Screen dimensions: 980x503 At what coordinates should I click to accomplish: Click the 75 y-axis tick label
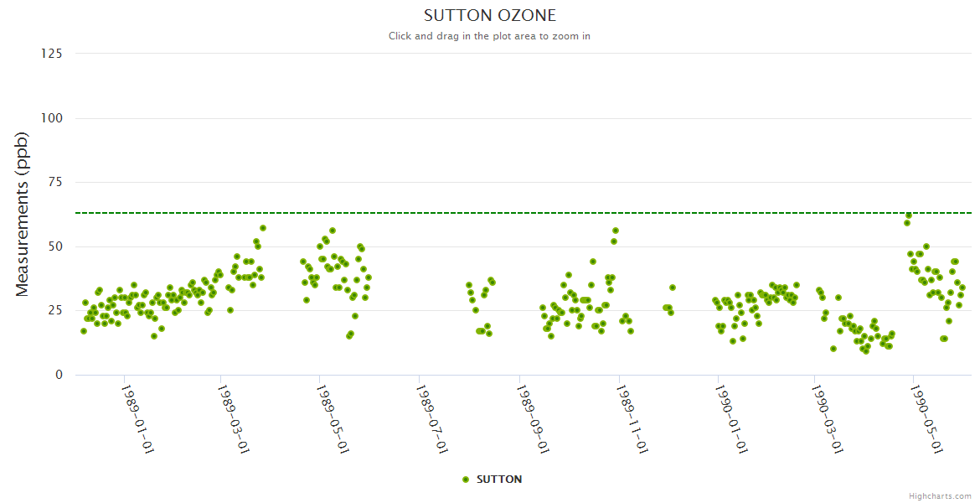click(x=54, y=182)
